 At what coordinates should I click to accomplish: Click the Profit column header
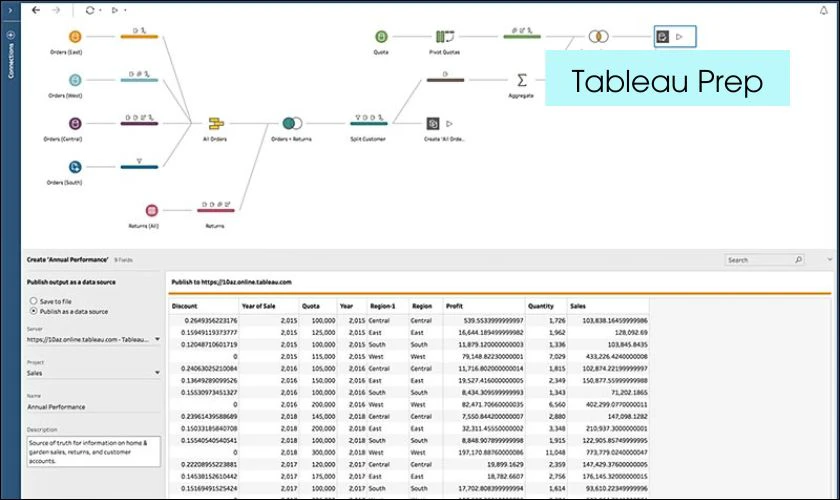[454, 306]
